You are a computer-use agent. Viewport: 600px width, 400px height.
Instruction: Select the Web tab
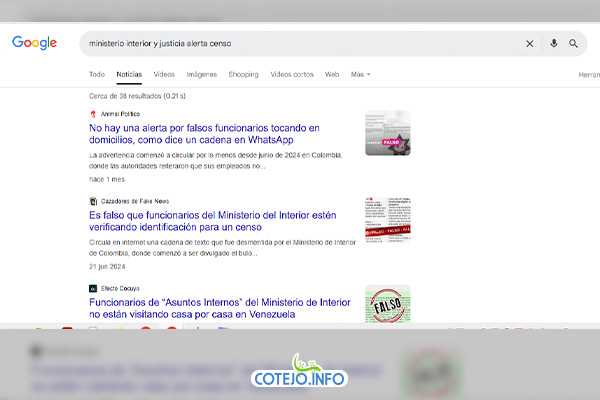[332, 74]
